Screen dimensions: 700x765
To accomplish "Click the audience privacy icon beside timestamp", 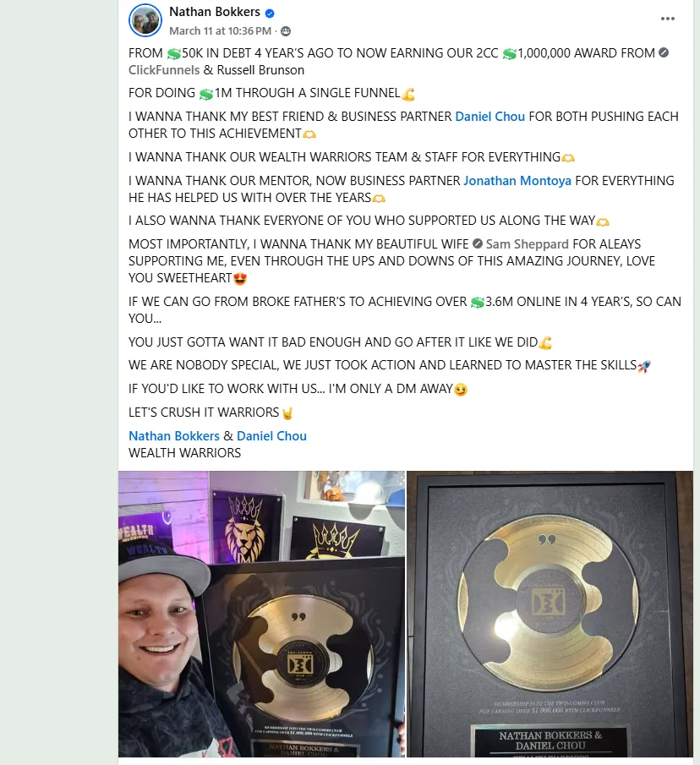I will coord(286,31).
